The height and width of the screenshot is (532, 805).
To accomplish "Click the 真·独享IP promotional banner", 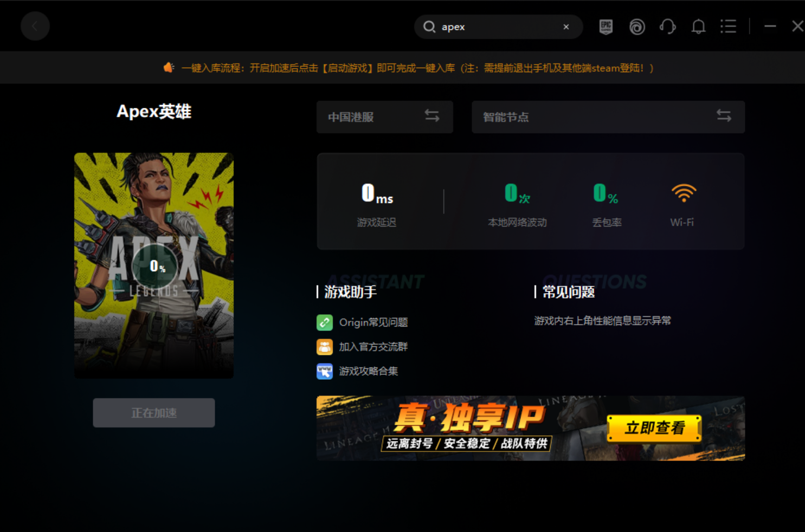I will point(531,428).
